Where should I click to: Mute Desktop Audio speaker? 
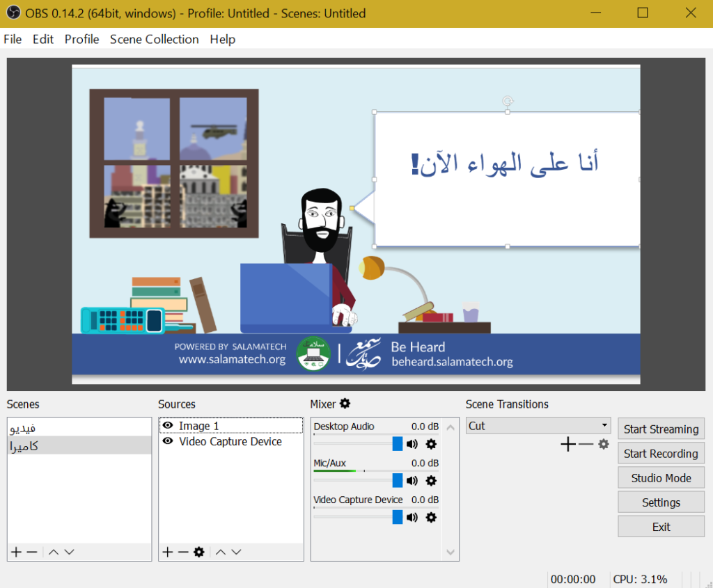412,444
